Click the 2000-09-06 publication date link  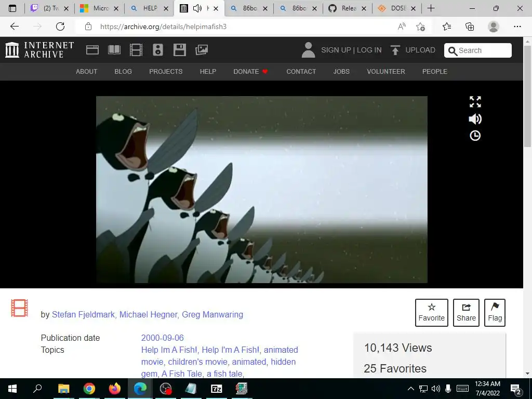(x=163, y=338)
